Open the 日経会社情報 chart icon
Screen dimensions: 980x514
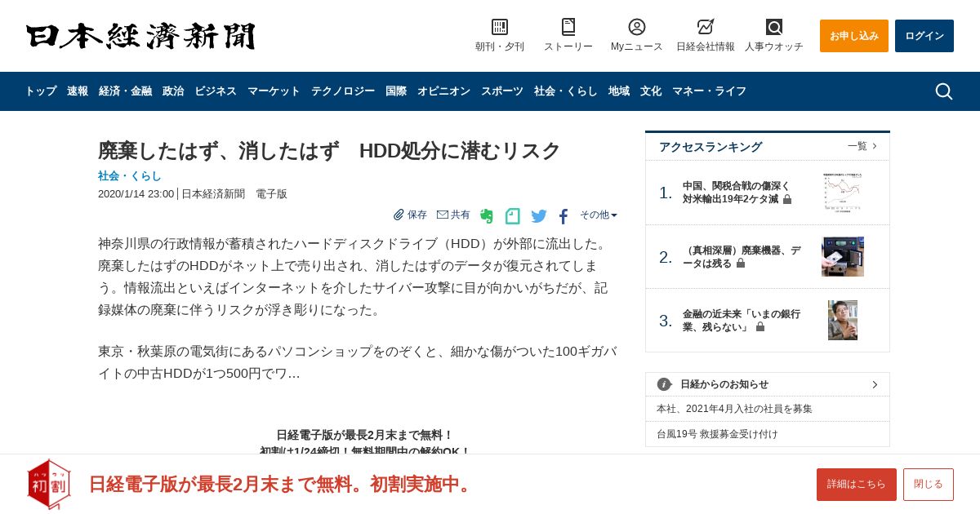pos(706,27)
